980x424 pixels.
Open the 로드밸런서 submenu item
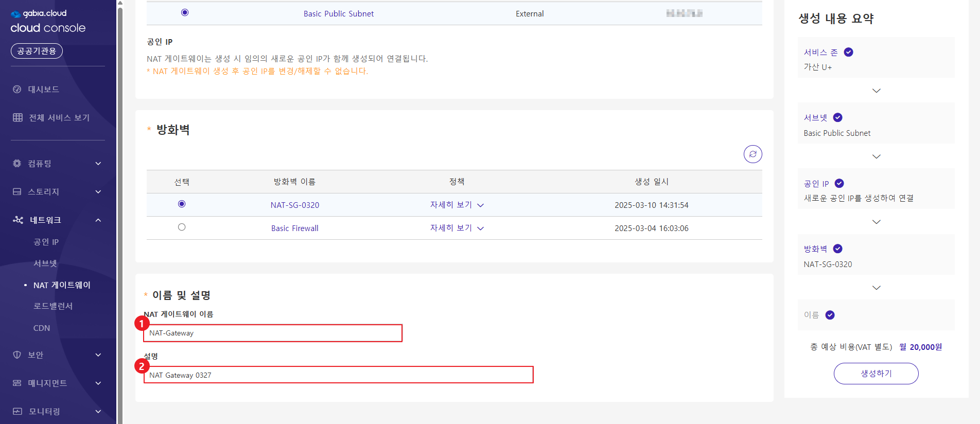tap(53, 306)
